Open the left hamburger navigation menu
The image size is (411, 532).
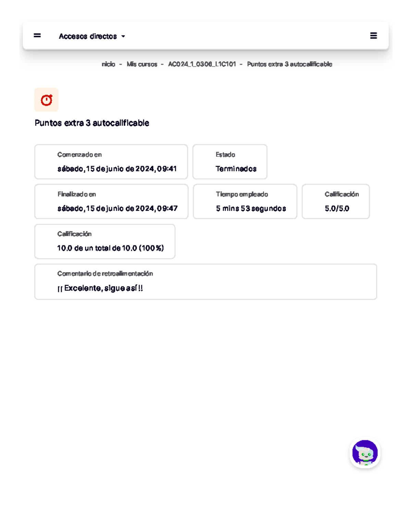(x=37, y=35)
